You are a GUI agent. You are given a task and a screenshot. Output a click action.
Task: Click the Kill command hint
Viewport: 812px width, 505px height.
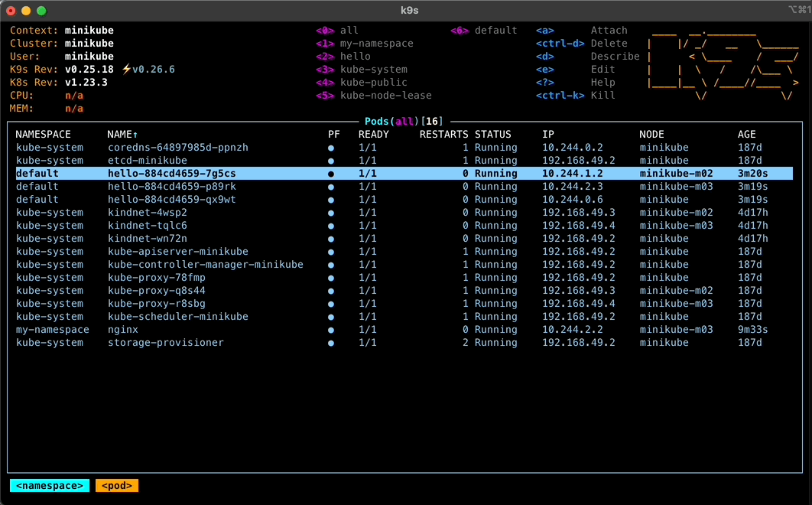(x=575, y=96)
